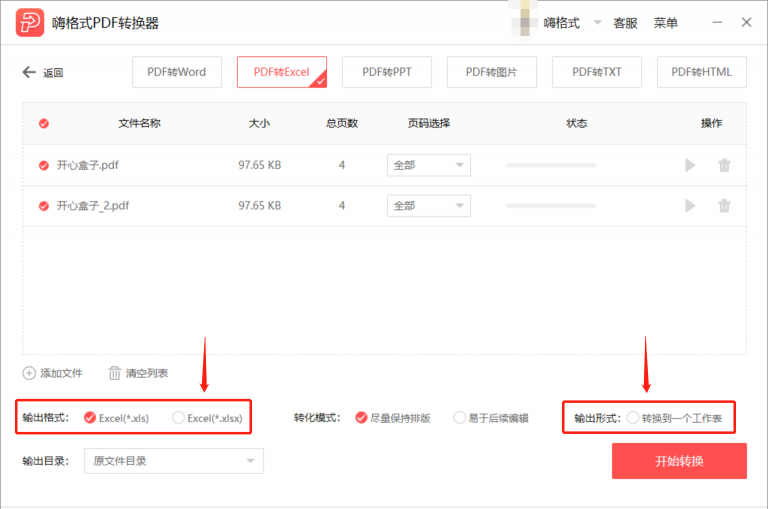Select file name 开心盒子.pdf

click(x=88, y=165)
